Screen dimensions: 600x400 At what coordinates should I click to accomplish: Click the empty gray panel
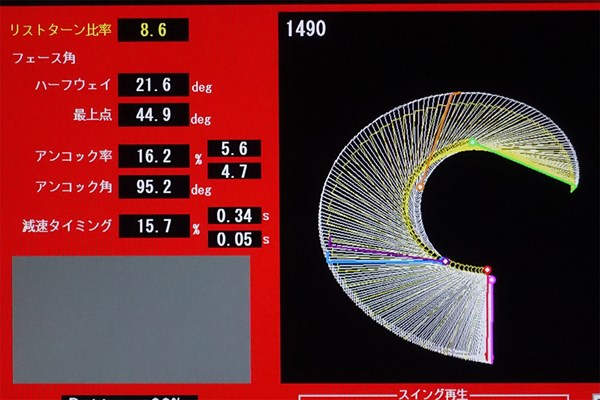point(132,320)
